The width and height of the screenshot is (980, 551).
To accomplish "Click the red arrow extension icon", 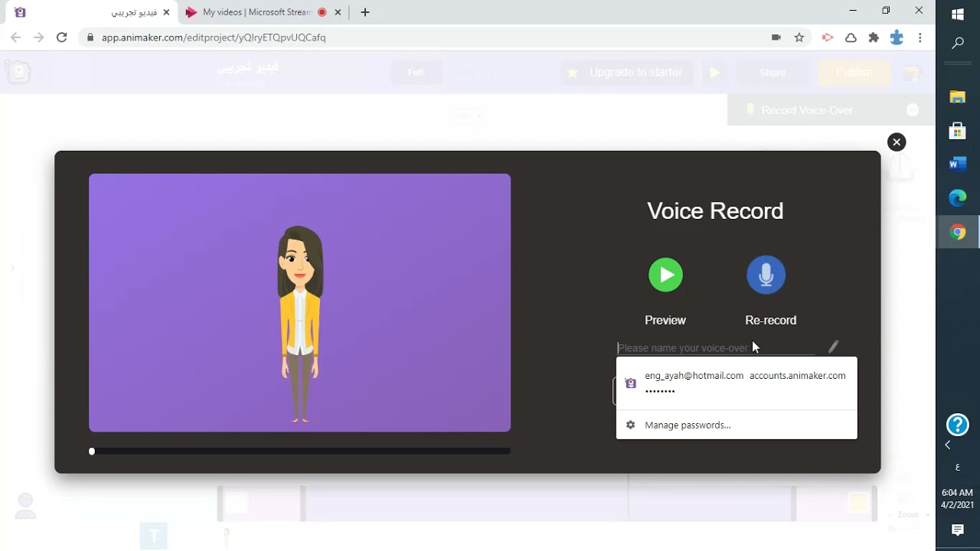I will click(x=828, y=37).
